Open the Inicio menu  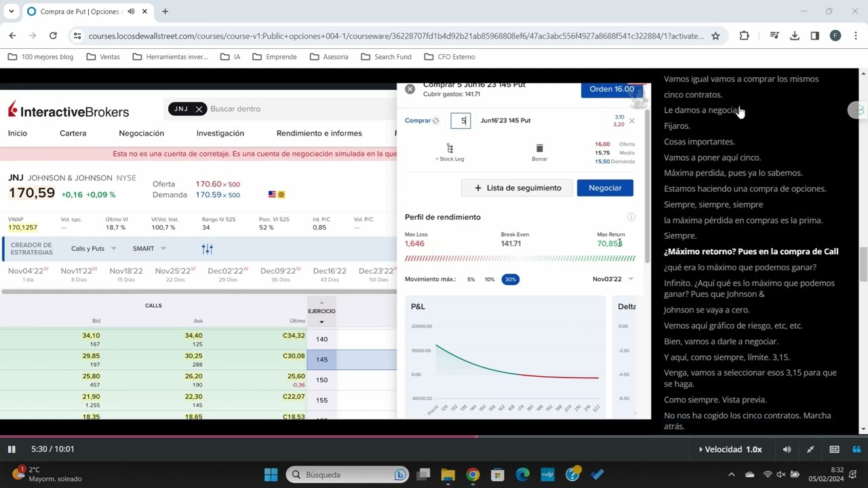(18, 134)
